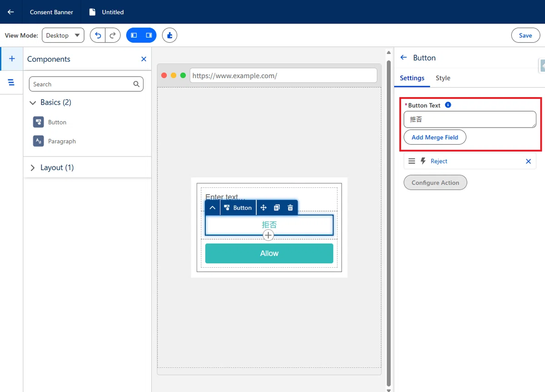Duplicate the selected button component
This screenshot has width=545, height=392.
tap(277, 208)
